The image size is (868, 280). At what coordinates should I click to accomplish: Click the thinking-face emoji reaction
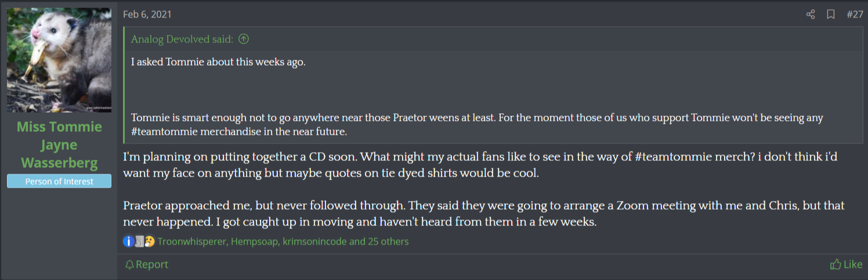coord(150,241)
